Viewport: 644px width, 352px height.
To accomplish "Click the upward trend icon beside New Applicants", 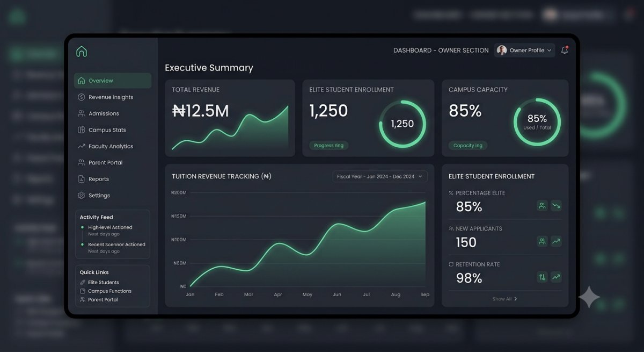I will (556, 242).
